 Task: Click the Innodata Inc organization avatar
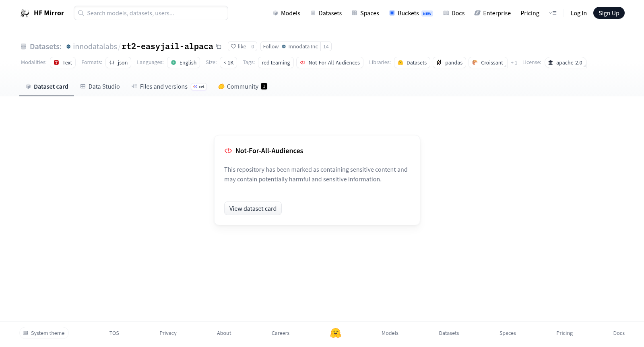pyautogui.click(x=284, y=46)
